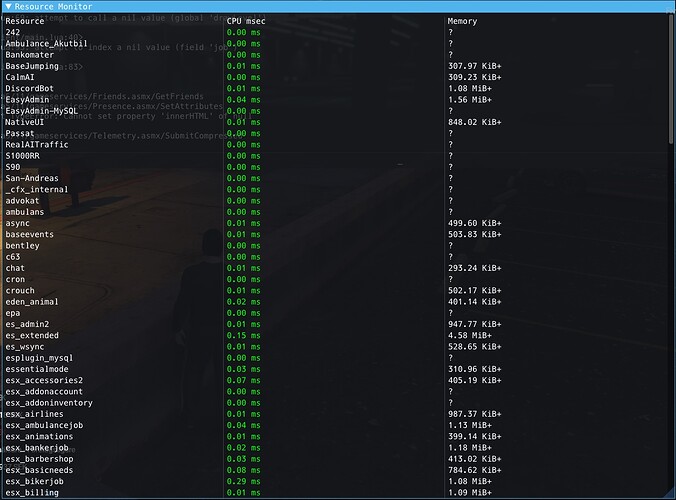Screen dimensions: 676x500
Task: Select the Passat resource name
Action: coord(19,133)
